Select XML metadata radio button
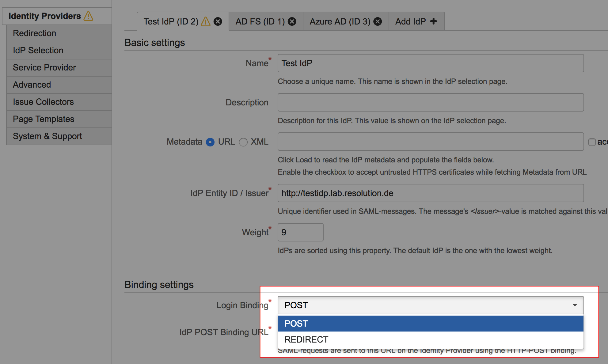Image resolution: width=608 pixels, height=364 pixels. [243, 142]
